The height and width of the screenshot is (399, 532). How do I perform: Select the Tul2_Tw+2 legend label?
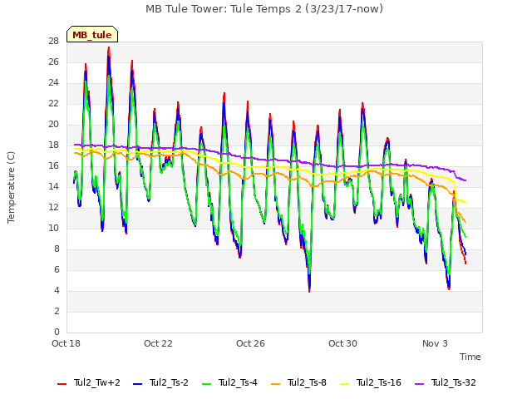coord(97,382)
